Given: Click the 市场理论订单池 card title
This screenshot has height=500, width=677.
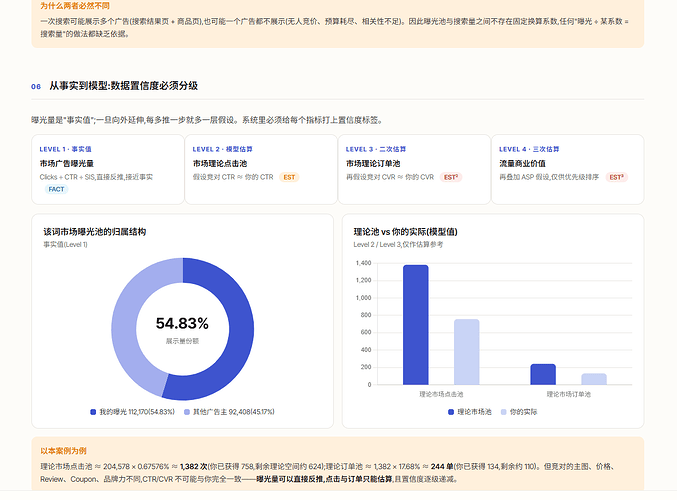Looking at the screenshot, I should pos(373,164).
